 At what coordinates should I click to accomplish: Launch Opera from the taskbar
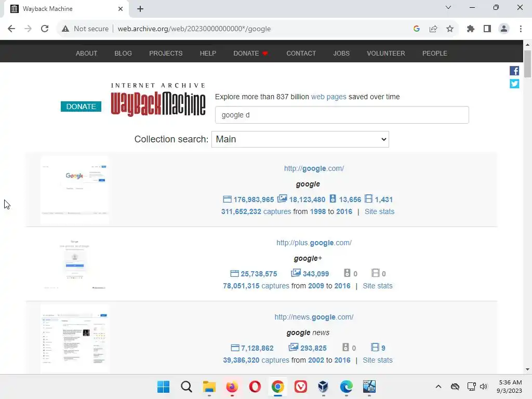(255, 387)
